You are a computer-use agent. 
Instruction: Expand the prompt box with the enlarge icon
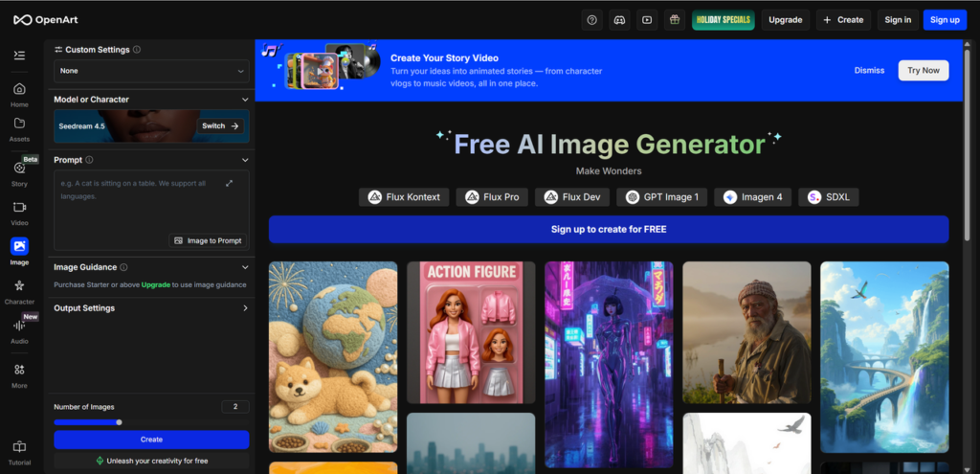tap(229, 183)
